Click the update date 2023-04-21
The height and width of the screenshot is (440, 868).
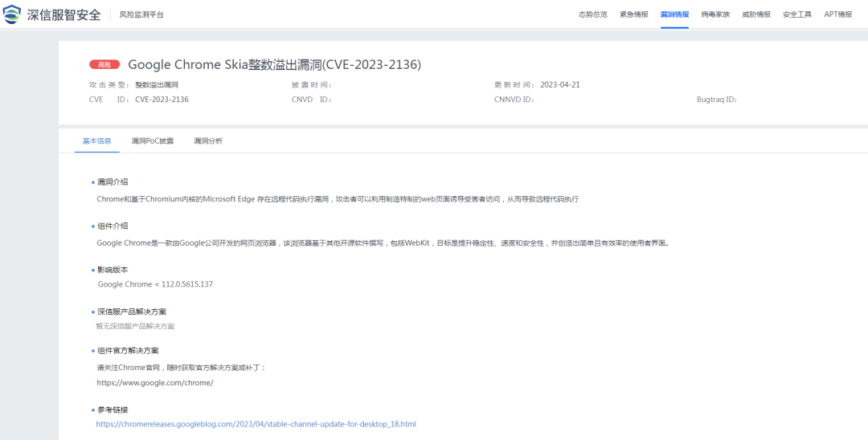tap(559, 85)
